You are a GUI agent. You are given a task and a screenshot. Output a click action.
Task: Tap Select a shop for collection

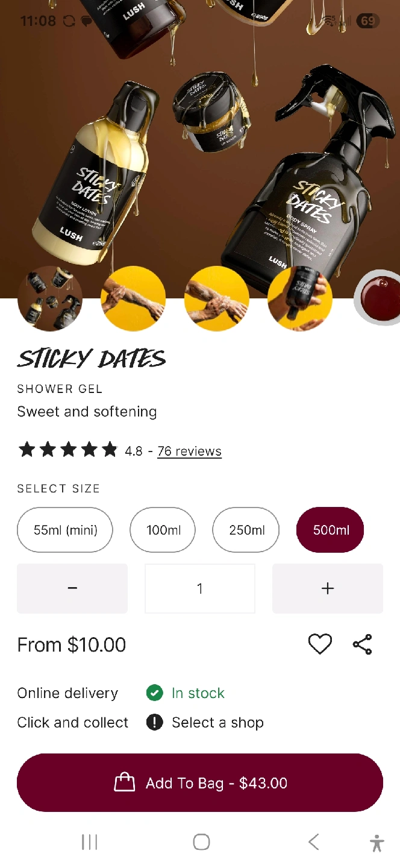tap(217, 722)
